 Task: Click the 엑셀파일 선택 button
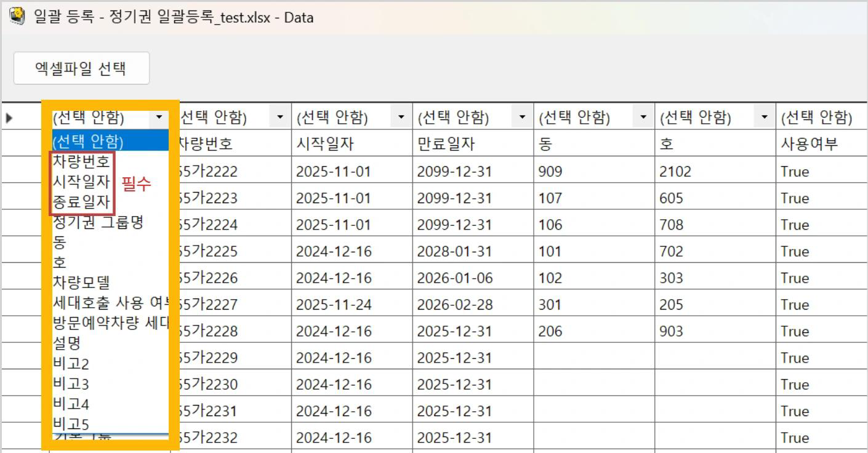coord(81,68)
